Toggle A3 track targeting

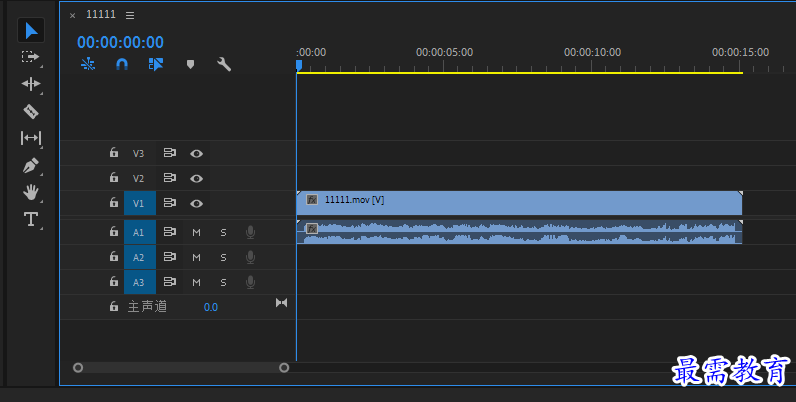click(x=140, y=282)
